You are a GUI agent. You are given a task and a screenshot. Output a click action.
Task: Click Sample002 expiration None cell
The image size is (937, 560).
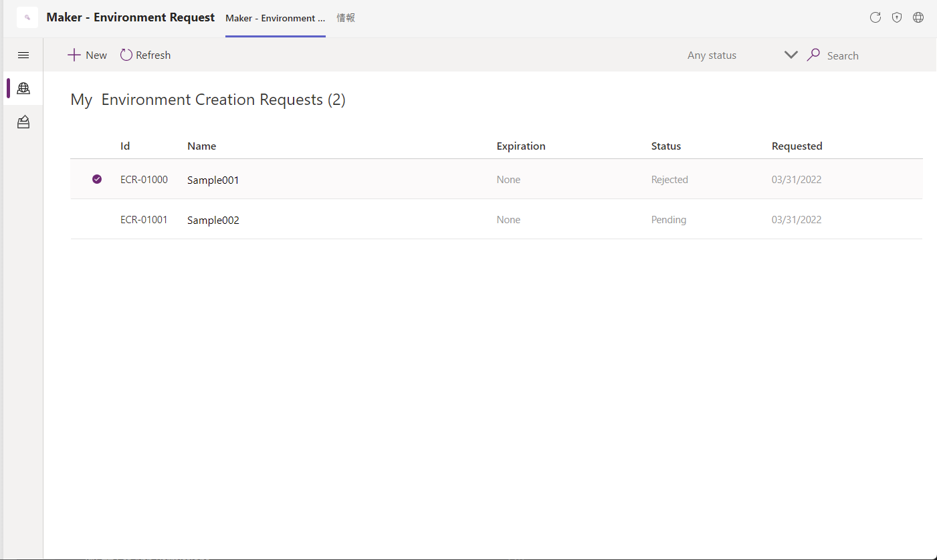tap(508, 219)
